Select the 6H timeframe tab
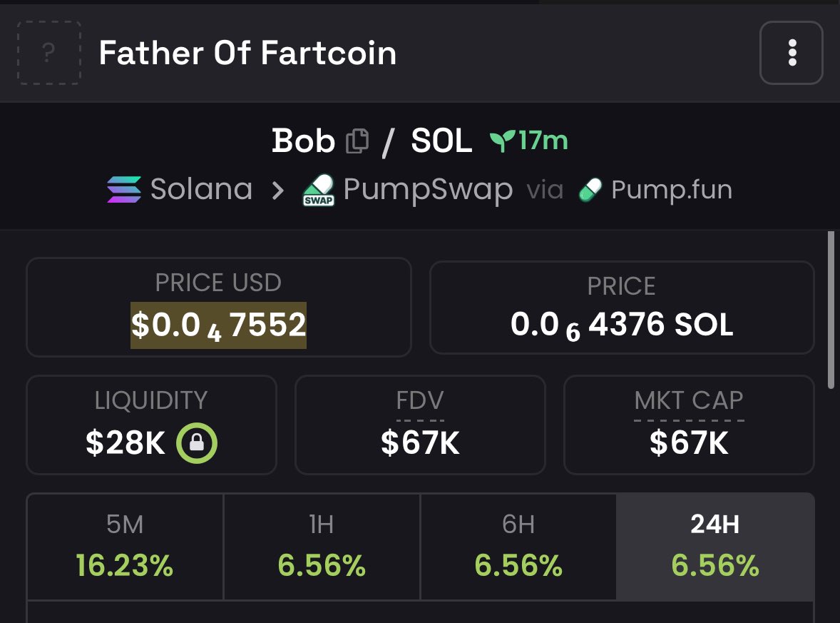The image size is (840, 623). pos(518,547)
